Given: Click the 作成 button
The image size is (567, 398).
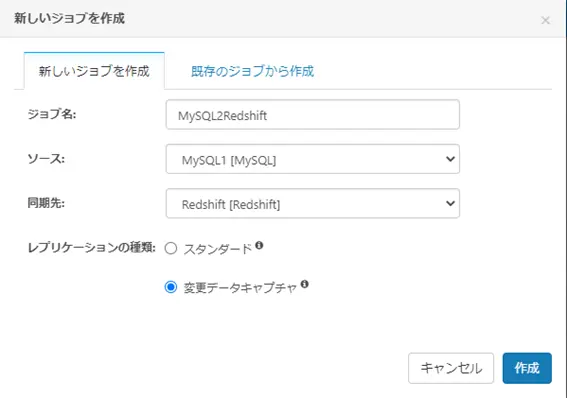Looking at the screenshot, I should (527, 368).
